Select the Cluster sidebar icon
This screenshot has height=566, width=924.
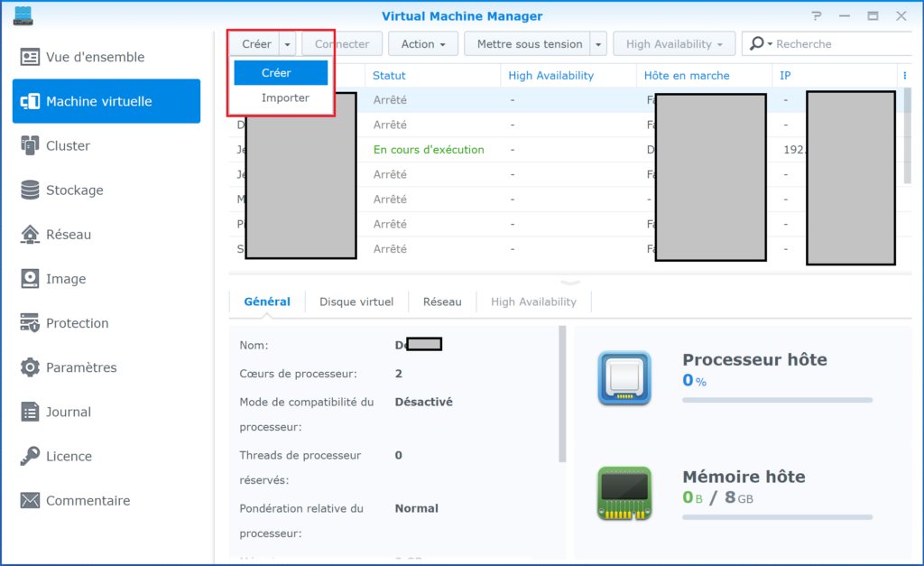31,145
